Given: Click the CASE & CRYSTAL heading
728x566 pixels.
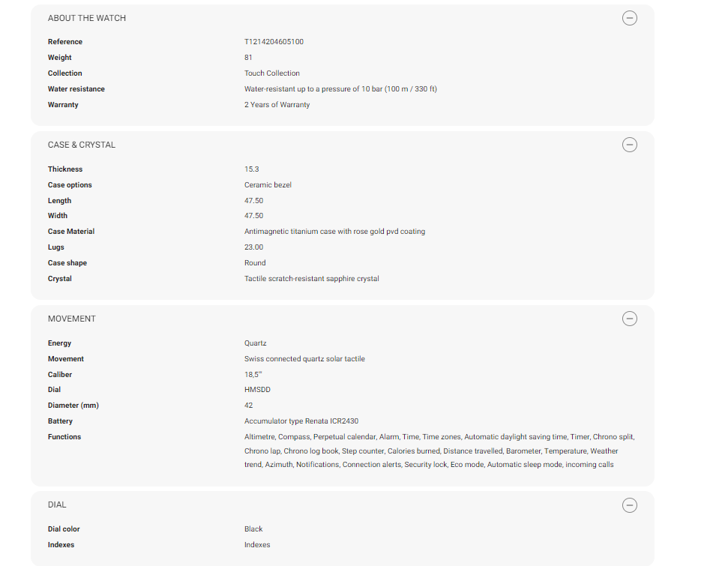Looking at the screenshot, I should pos(82,145).
